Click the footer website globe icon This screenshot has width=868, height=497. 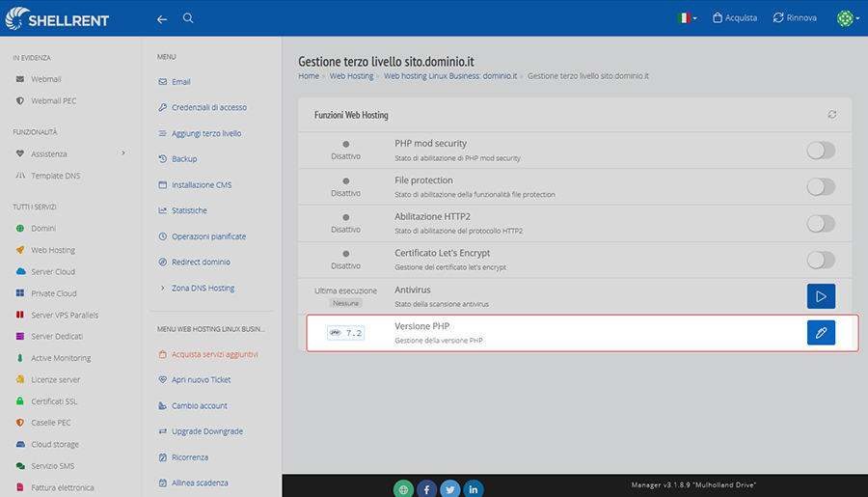(x=403, y=489)
